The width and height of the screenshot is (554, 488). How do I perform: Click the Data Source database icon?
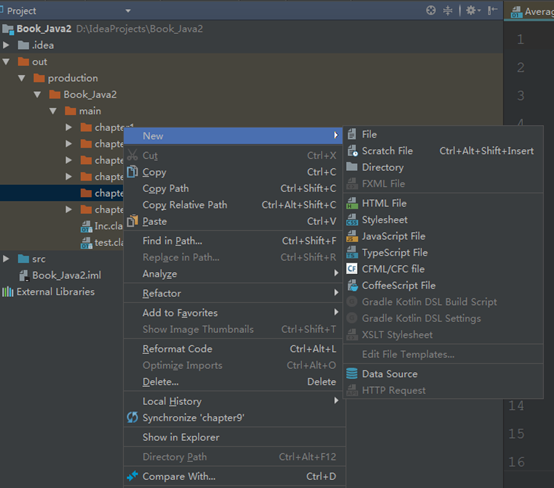[352, 374]
